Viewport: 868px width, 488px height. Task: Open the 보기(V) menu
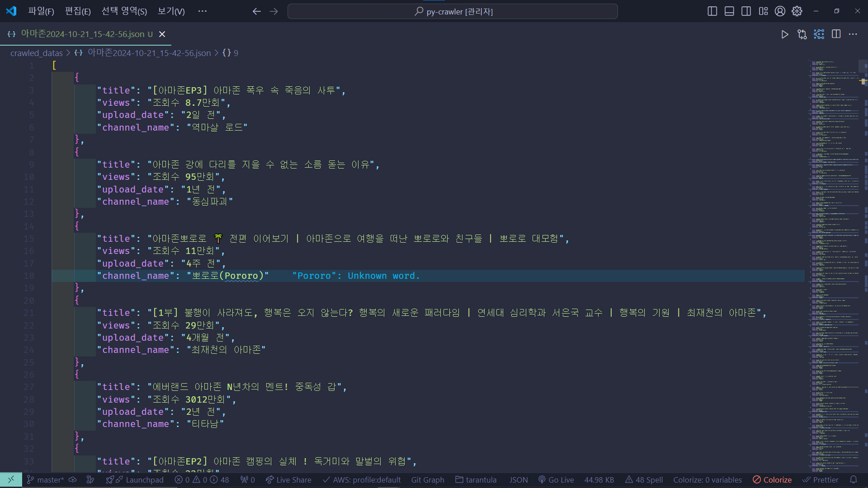pyautogui.click(x=171, y=11)
